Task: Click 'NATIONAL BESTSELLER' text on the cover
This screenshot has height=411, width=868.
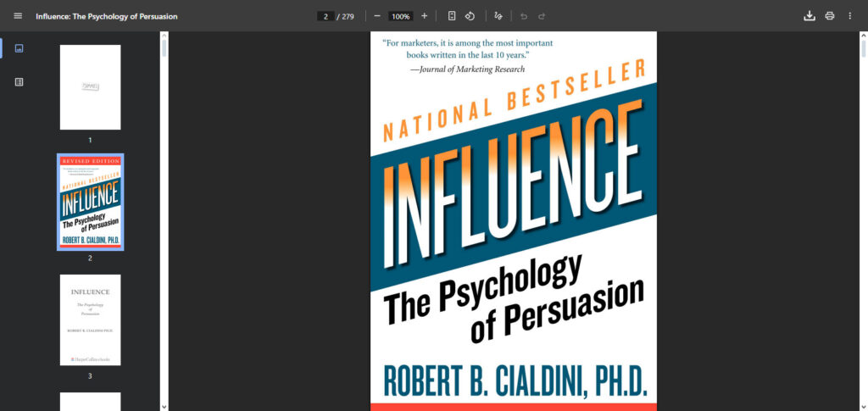Action: point(515,99)
